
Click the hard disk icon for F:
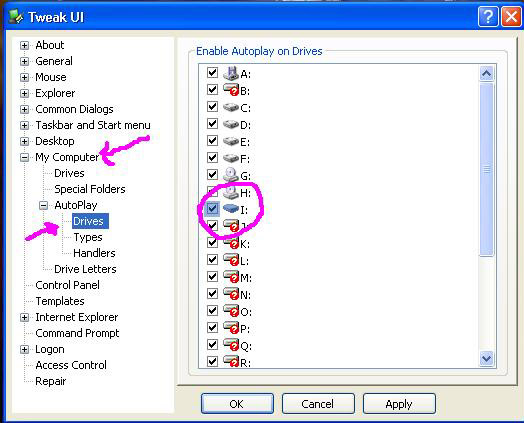coord(231,158)
